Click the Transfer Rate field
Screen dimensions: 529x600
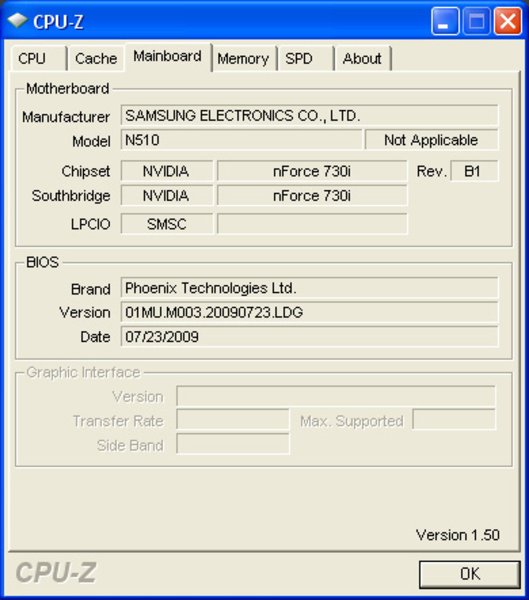pos(233,420)
